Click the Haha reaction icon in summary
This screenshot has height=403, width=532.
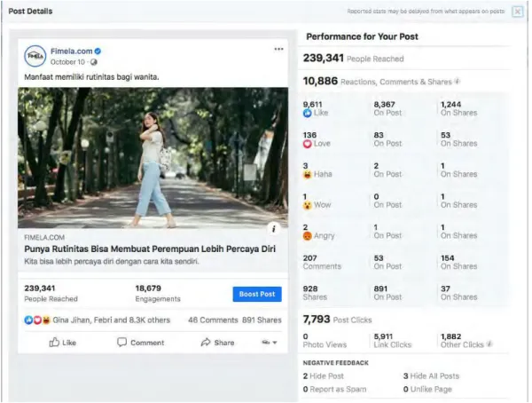(46, 320)
